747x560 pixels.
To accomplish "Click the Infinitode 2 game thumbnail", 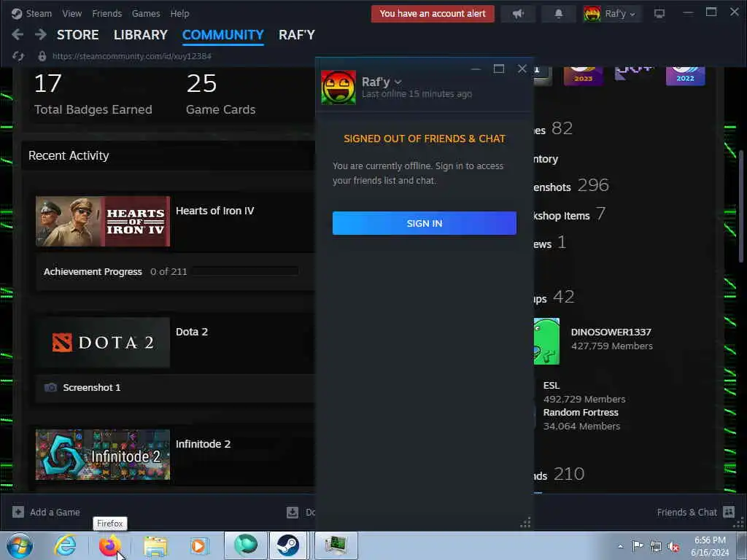I will pyautogui.click(x=103, y=455).
